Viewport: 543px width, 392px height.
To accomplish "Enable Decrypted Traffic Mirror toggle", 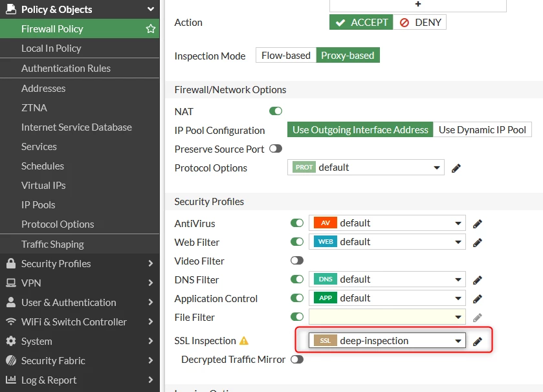I will point(297,359).
